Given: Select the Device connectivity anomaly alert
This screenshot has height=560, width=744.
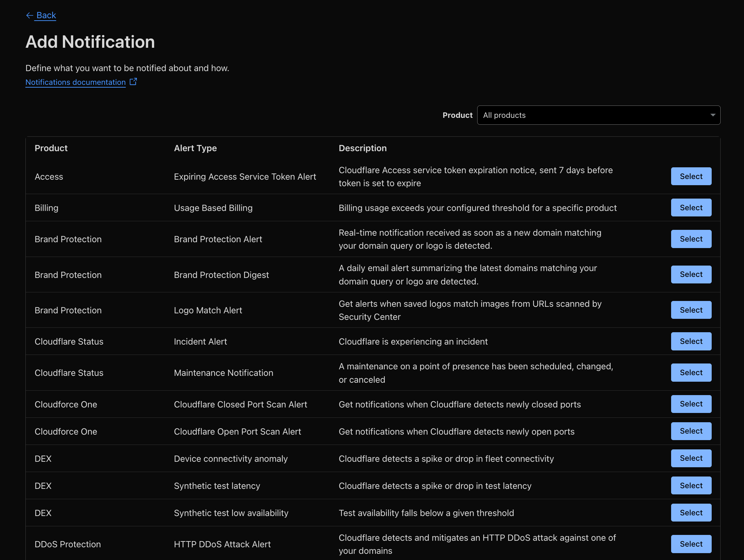Looking at the screenshot, I should click(691, 458).
